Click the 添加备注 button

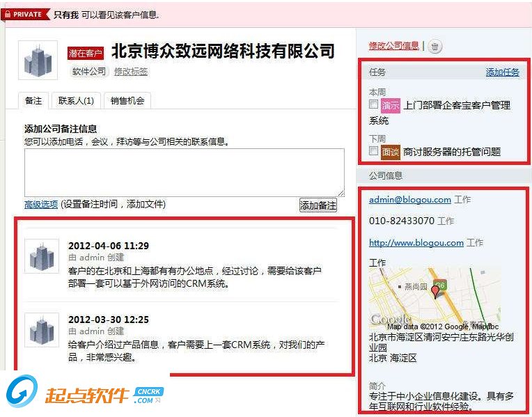[318, 205]
